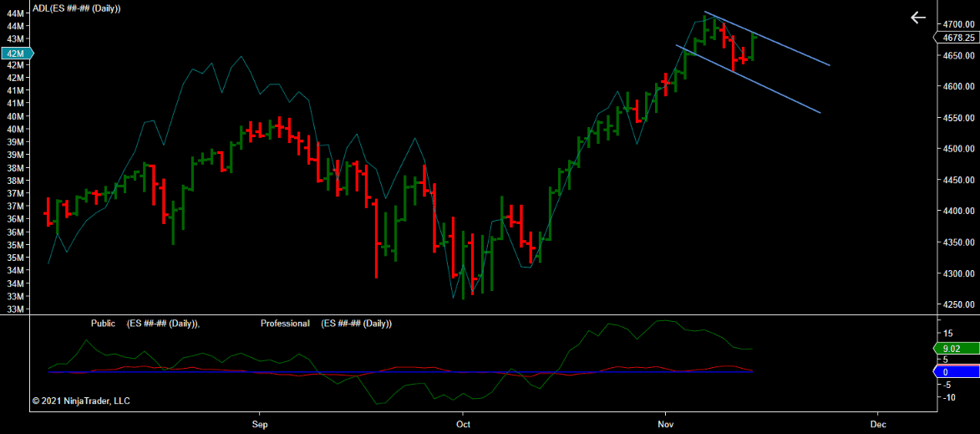
Task: Click the 4300.00 price axis label
Action: 959,274
